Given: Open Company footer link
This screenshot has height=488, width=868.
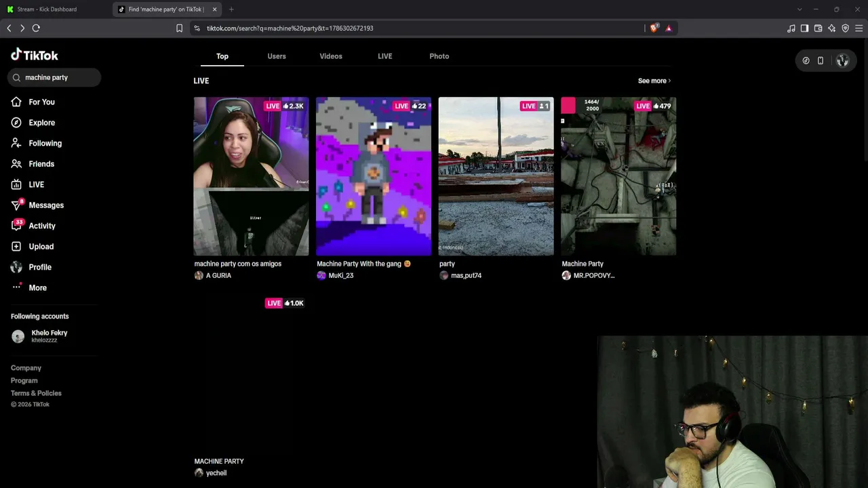Looking at the screenshot, I should pyautogui.click(x=26, y=368).
